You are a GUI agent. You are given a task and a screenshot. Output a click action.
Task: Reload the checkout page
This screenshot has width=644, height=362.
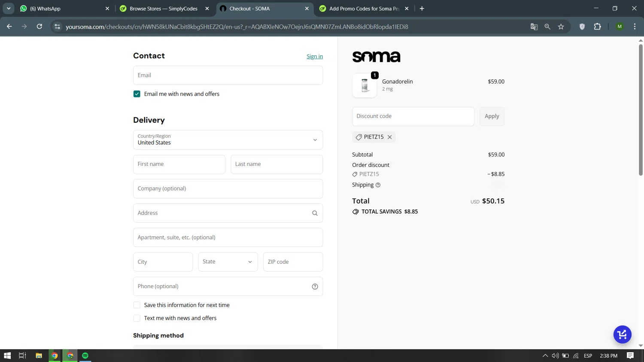(x=39, y=27)
